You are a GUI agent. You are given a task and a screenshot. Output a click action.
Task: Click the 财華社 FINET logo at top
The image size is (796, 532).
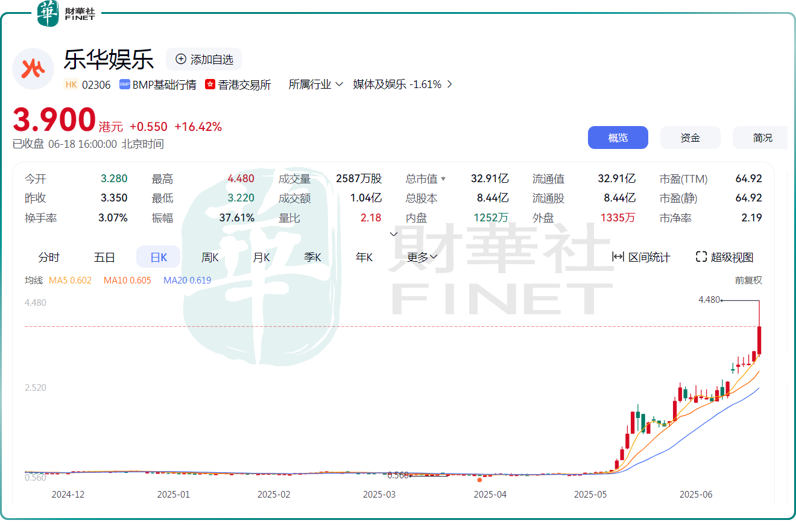pos(66,14)
